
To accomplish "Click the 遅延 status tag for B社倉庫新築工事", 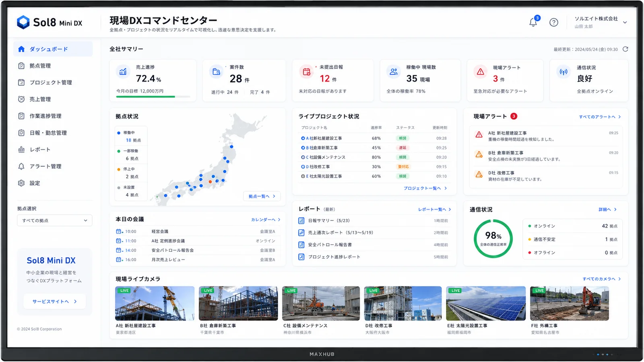I will click(x=402, y=148).
